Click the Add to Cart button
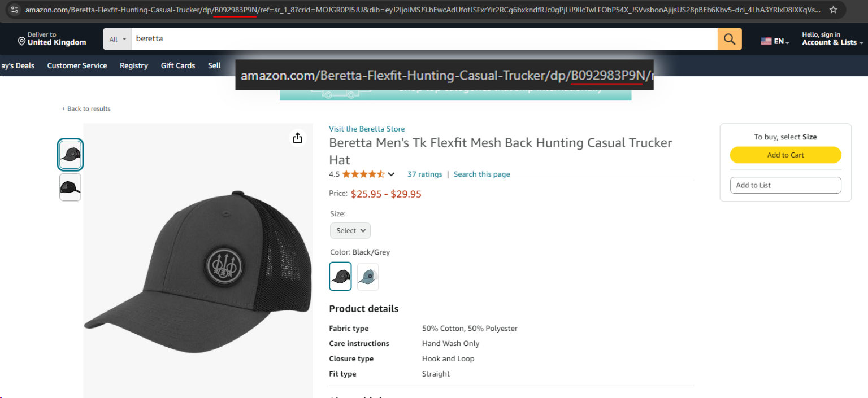The height and width of the screenshot is (398, 868). point(785,155)
